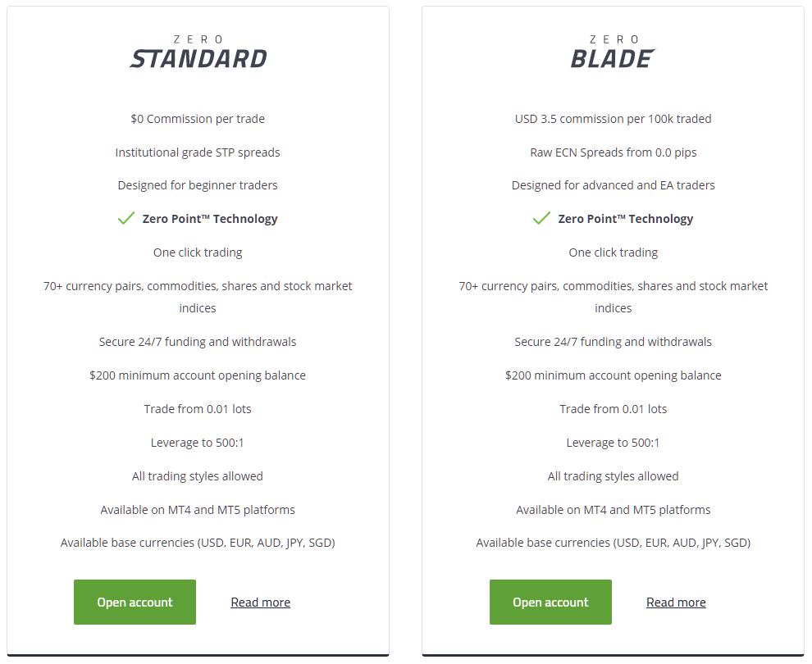Click Standard card's base currencies line
The width and height of the screenshot is (812, 664).
(198, 543)
